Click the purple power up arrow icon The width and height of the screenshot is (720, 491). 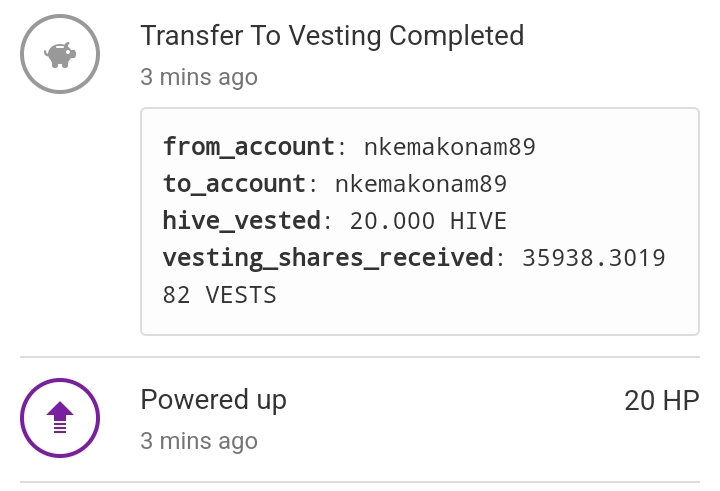click(60, 417)
